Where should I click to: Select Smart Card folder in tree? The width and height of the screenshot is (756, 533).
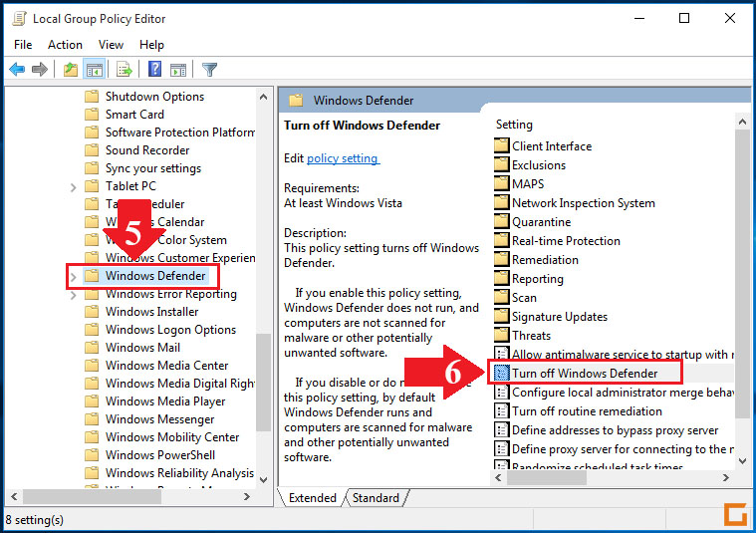click(x=125, y=115)
